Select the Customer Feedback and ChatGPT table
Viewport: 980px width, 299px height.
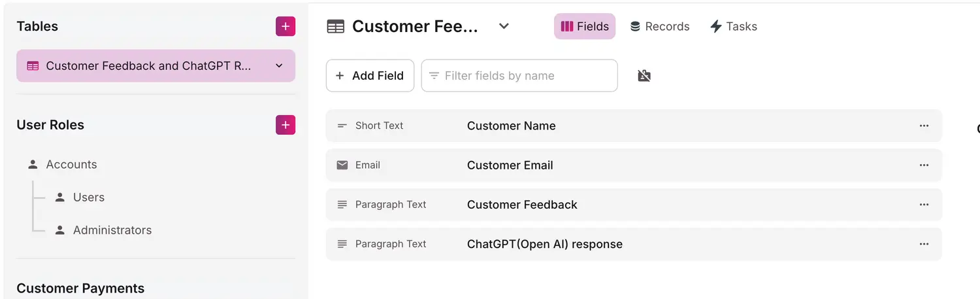click(148, 66)
